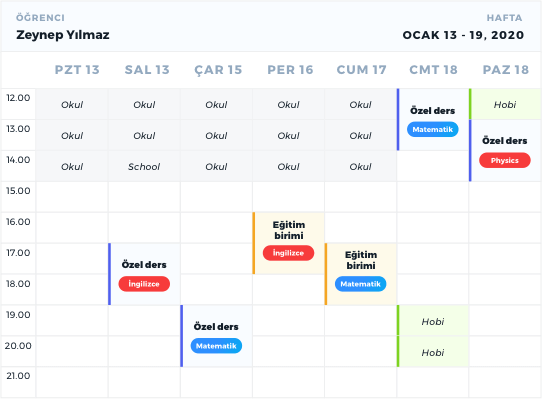Screen dimensions: 542x399
Task: Click the School entry on Tuesday at 14.00
Action: [144, 166]
